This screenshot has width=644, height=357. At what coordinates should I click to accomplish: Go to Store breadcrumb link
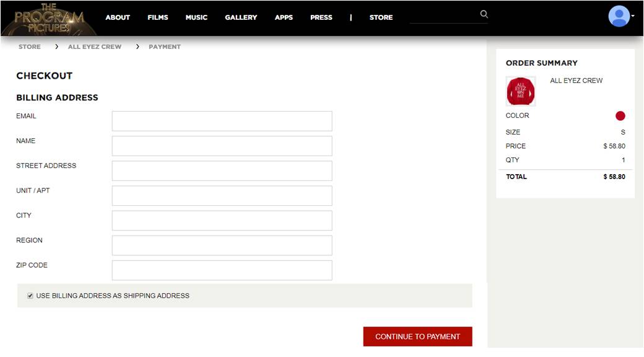click(x=30, y=46)
